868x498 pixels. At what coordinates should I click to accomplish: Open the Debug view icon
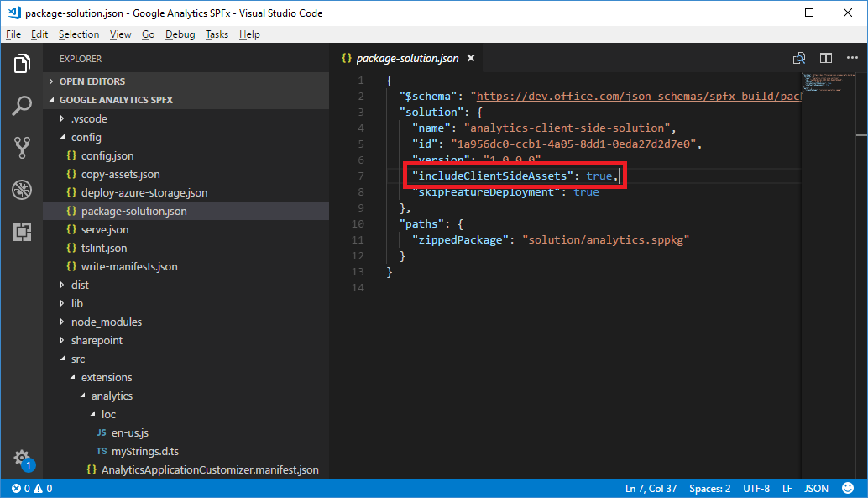point(22,190)
